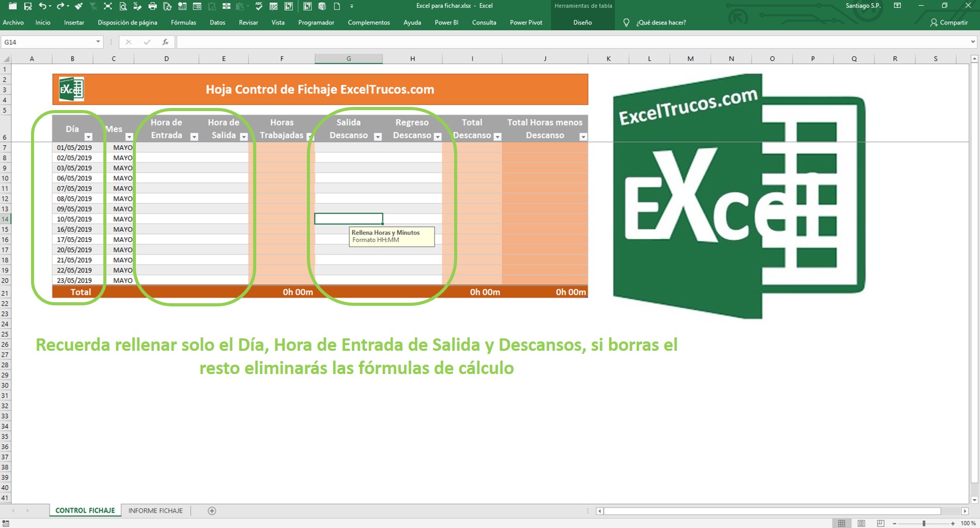This screenshot has height=528, width=980.
Task: Switch to Page Layout view icon
Action: (861, 522)
